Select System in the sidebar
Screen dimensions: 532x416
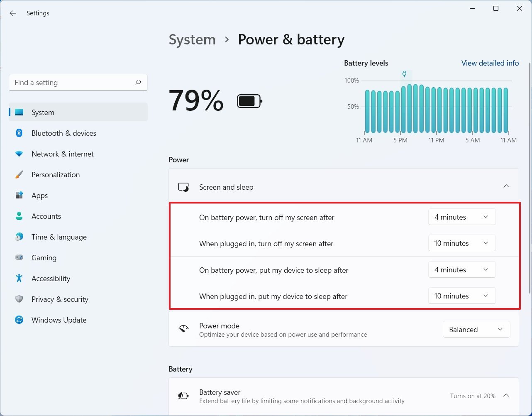click(x=43, y=112)
